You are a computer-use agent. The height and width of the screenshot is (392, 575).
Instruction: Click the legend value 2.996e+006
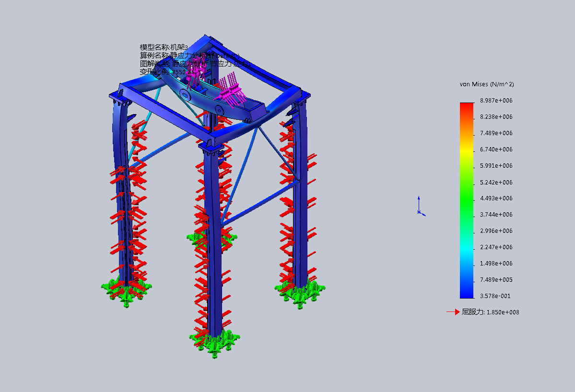tap(496, 231)
